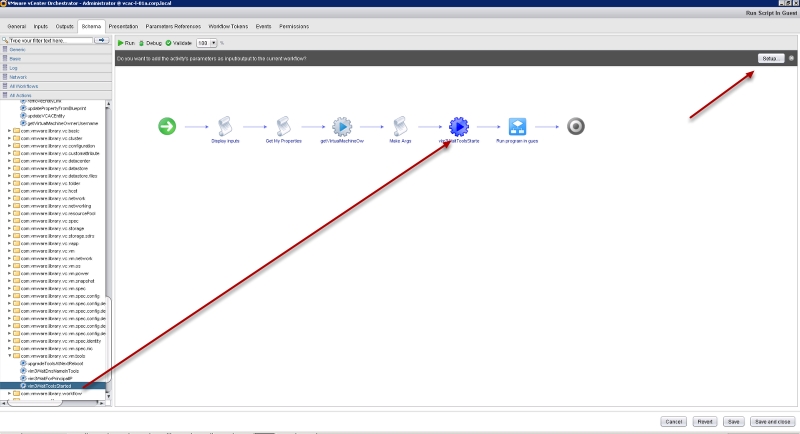Select the Make Args script element
The width and height of the screenshot is (800, 434).
400,126
